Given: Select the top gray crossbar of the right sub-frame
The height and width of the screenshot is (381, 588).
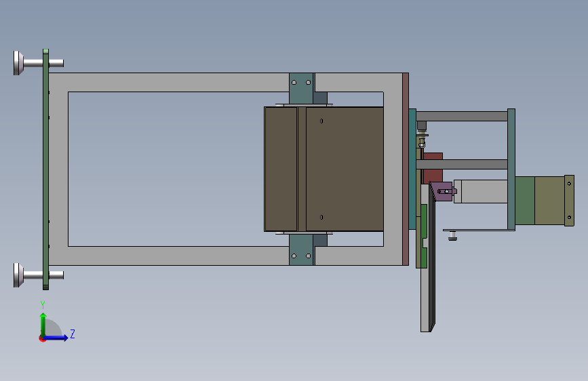Looking at the screenshot, I should click(462, 116).
